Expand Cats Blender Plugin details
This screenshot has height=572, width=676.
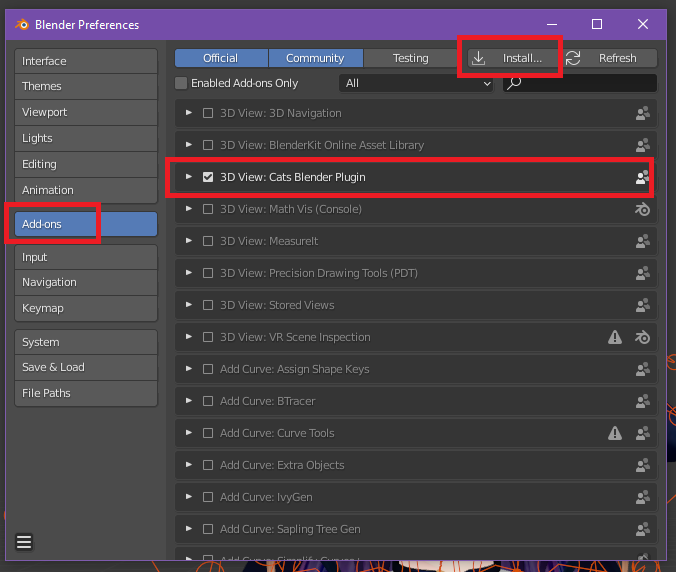(x=188, y=177)
